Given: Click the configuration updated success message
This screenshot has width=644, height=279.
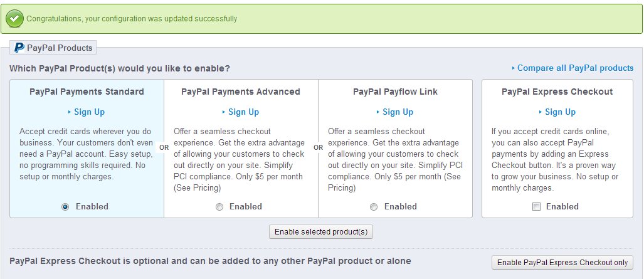Looking at the screenshot, I should (132, 19).
